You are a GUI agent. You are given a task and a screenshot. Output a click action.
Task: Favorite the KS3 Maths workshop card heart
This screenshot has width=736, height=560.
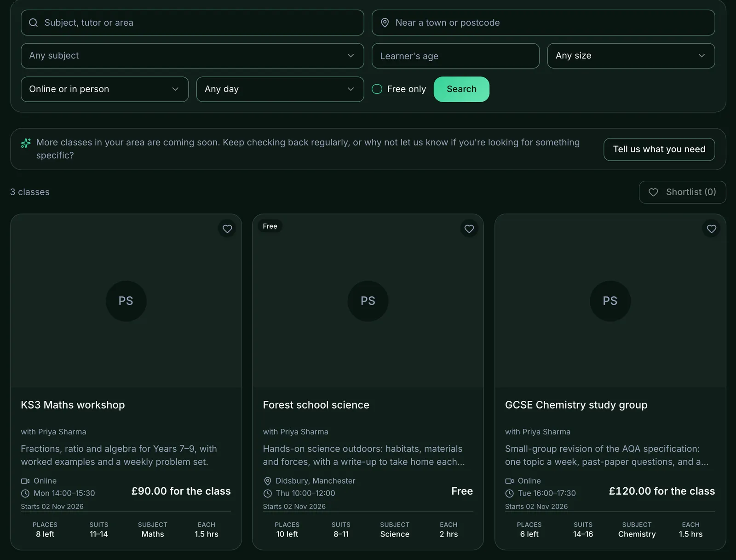click(x=227, y=229)
